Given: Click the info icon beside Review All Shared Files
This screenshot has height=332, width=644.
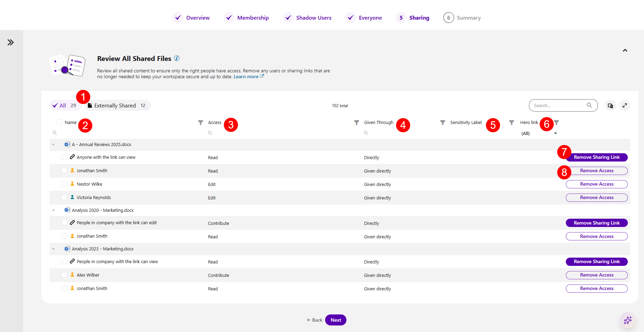Looking at the screenshot, I should coord(177,58).
